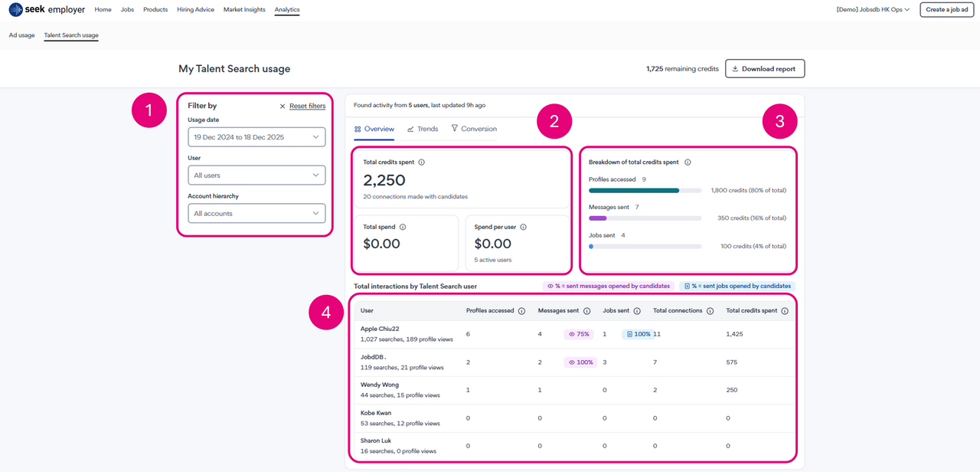Switch to the Trends tab
Viewport: 980px width, 472px height.
click(423, 129)
